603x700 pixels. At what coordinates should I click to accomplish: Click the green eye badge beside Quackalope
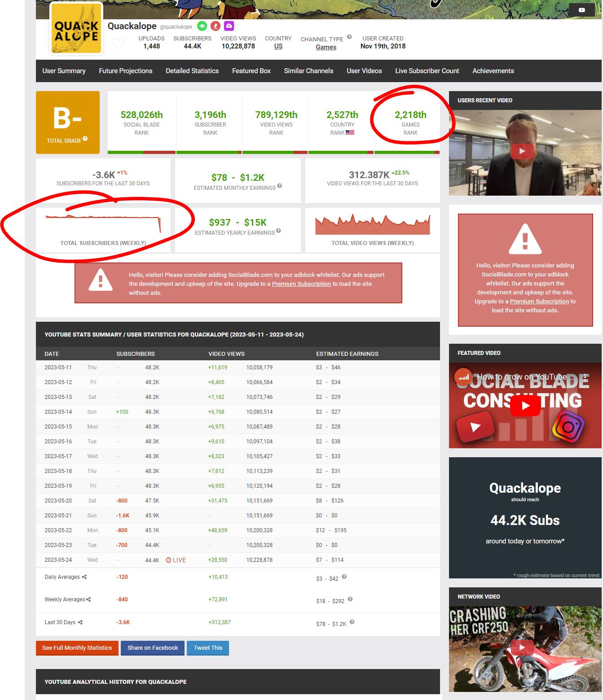tap(202, 26)
